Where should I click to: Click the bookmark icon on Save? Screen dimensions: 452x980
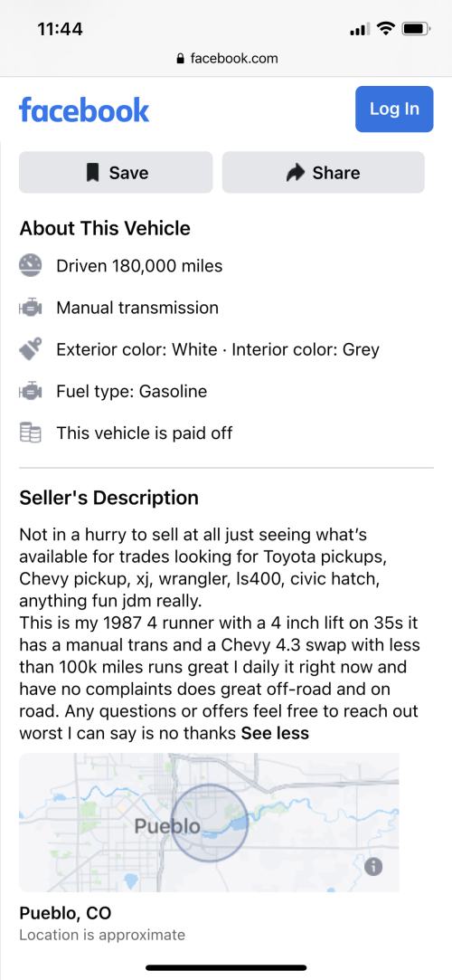(93, 173)
